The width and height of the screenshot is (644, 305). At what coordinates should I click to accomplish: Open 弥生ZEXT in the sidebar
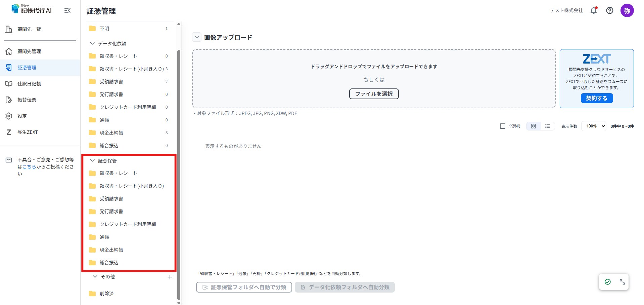pyautogui.click(x=40, y=132)
